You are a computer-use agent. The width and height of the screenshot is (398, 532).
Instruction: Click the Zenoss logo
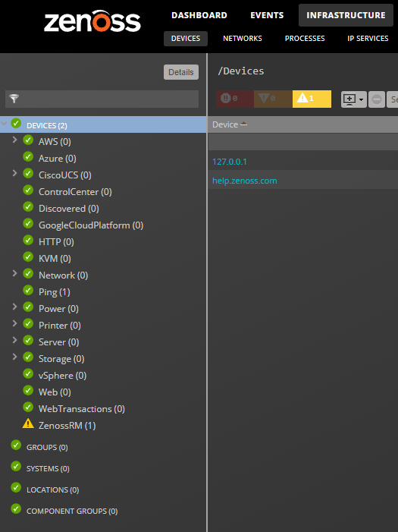[x=92, y=21]
